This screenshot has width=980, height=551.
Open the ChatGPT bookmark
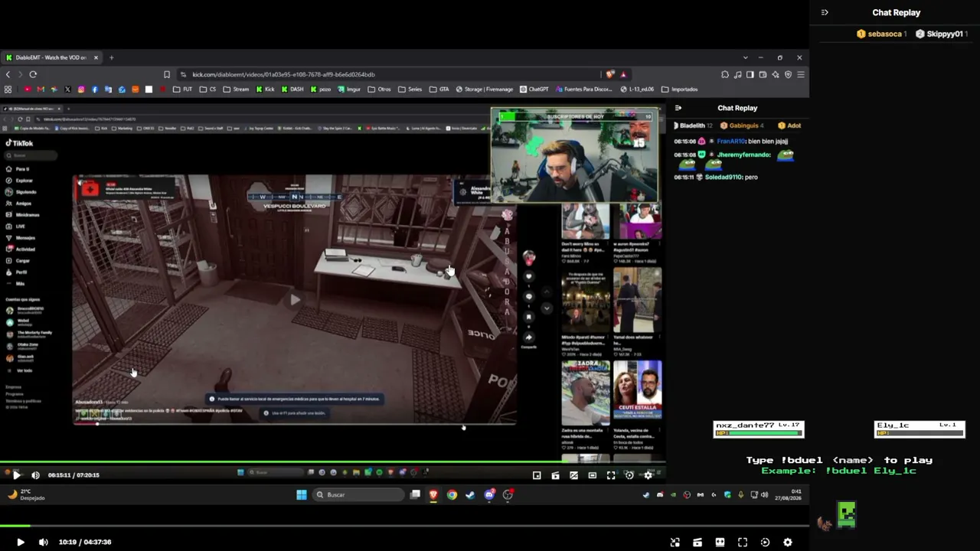point(534,90)
